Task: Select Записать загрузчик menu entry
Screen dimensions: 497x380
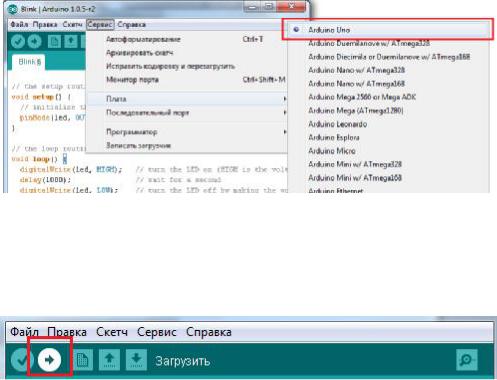Action: (x=187, y=146)
